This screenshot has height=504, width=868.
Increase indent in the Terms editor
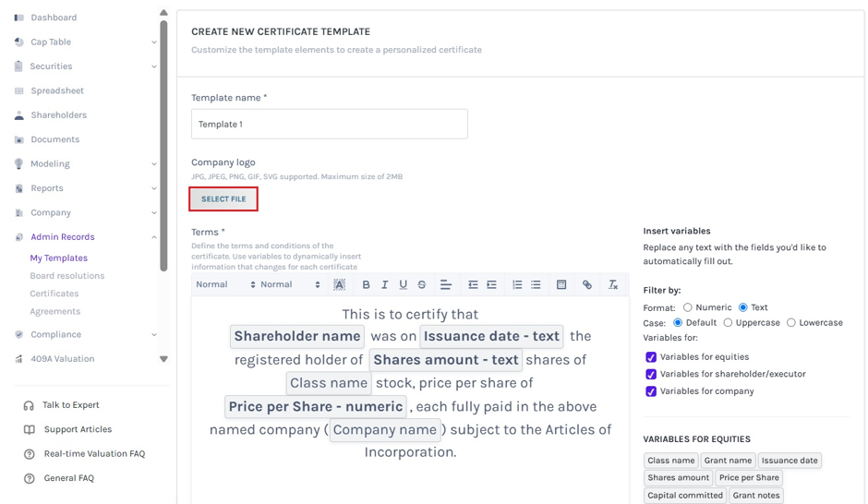click(491, 284)
